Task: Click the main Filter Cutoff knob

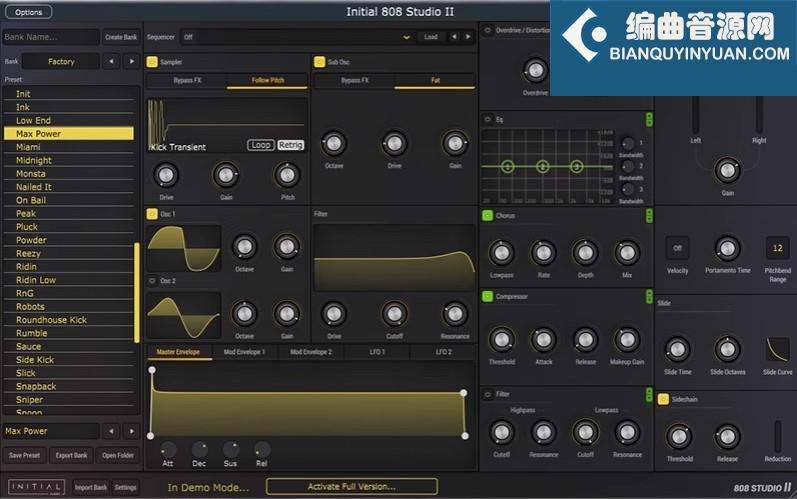Action: [394, 315]
